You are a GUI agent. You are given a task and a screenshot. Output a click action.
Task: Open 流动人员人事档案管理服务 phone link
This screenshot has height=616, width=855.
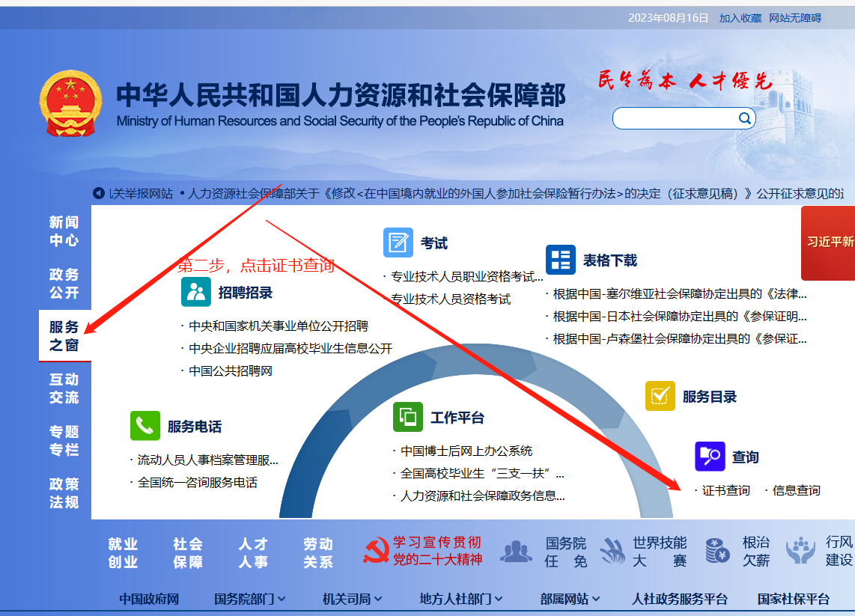click(x=207, y=460)
